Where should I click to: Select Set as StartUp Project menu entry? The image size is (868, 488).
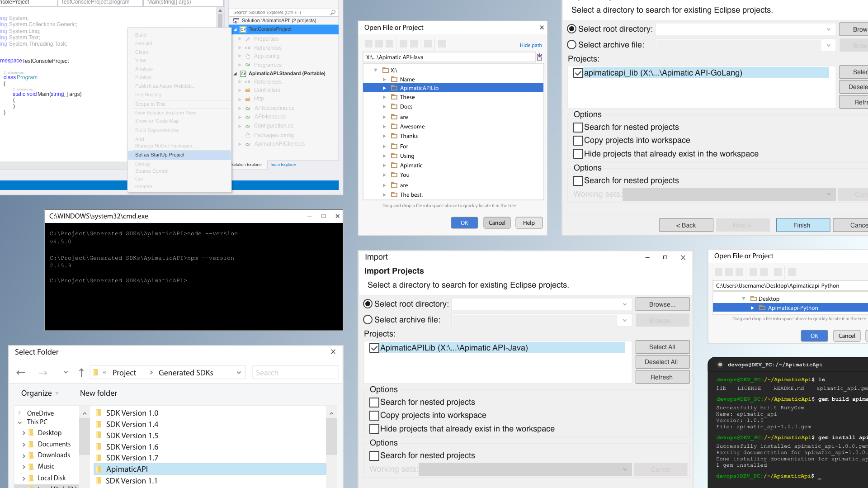pyautogui.click(x=179, y=155)
